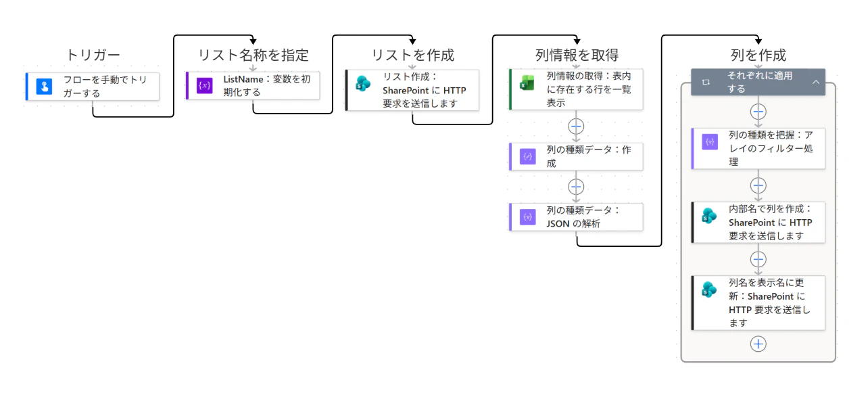Open 列の種類データ：JSON の解析 text
This screenshot has width=868, height=393.
point(583,216)
